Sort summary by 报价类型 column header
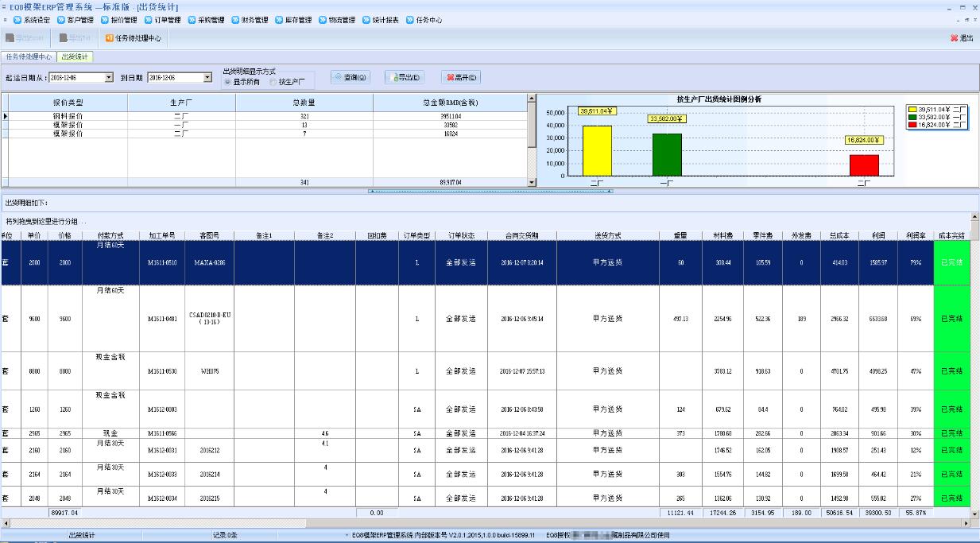This screenshot has width=980, height=543. pyautogui.click(x=68, y=103)
